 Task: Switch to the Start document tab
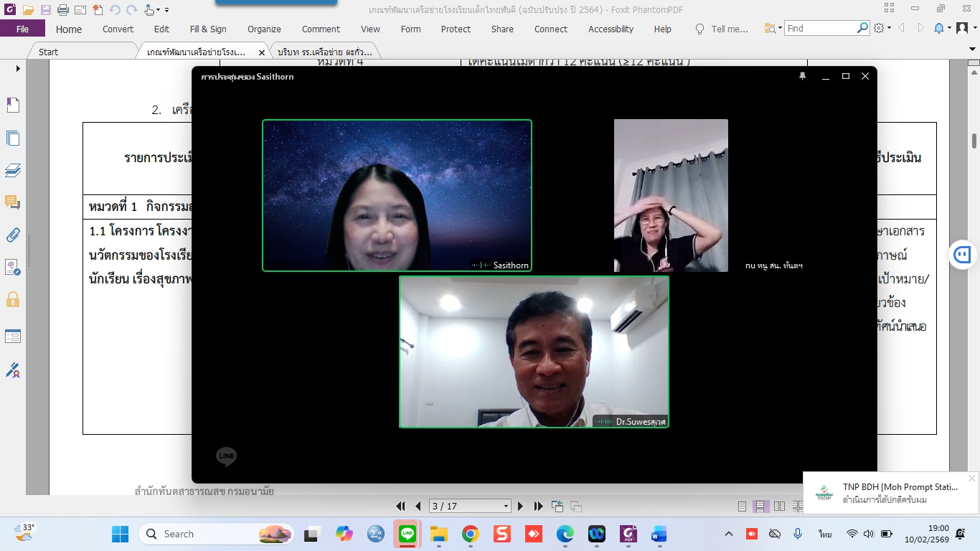tap(49, 52)
